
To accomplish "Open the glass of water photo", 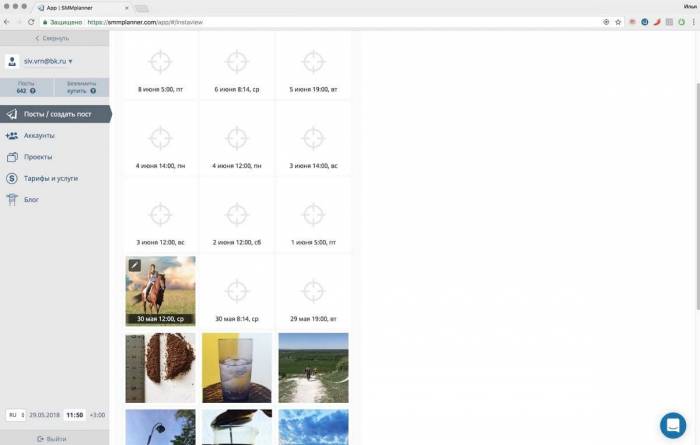I will point(236,367).
